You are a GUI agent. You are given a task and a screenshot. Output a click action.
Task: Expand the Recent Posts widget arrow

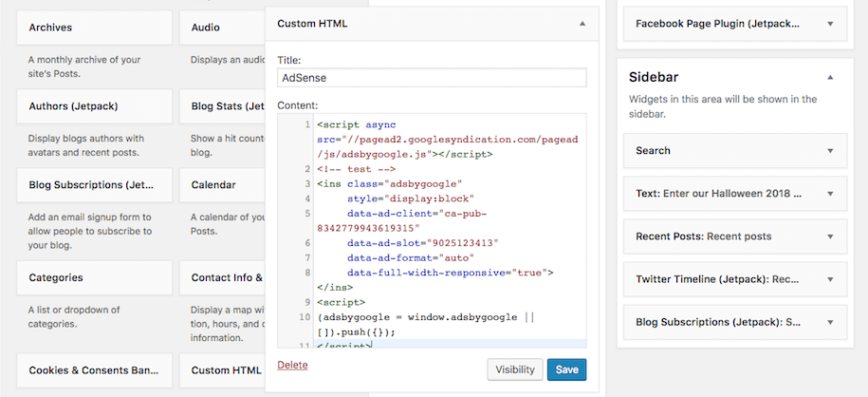[830, 236]
